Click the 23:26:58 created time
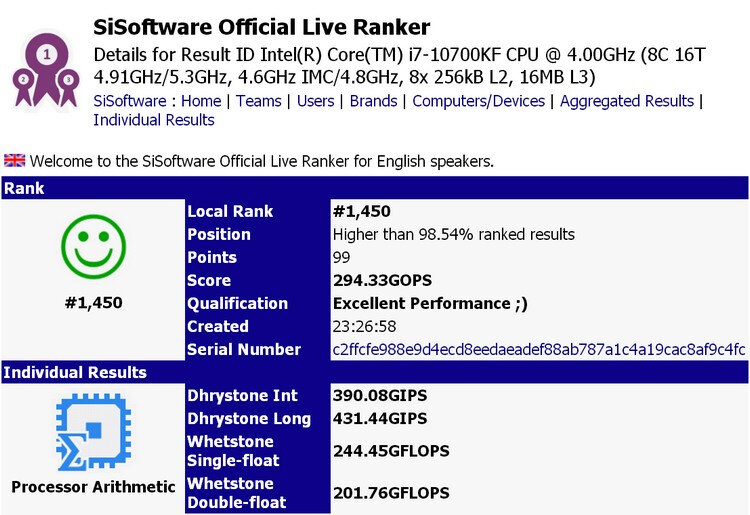 point(364,326)
